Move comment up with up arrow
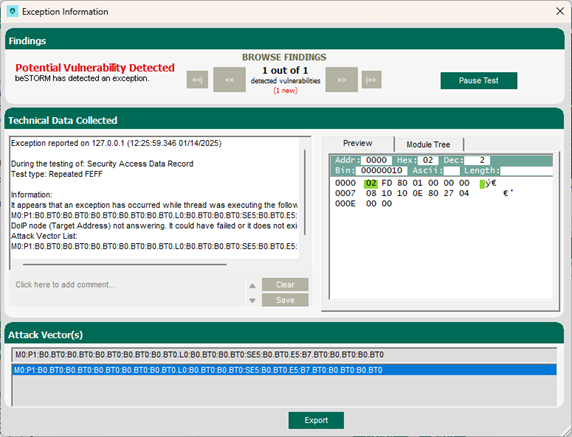Image resolution: width=572 pixels, height=437 pixels. [252, 286]
